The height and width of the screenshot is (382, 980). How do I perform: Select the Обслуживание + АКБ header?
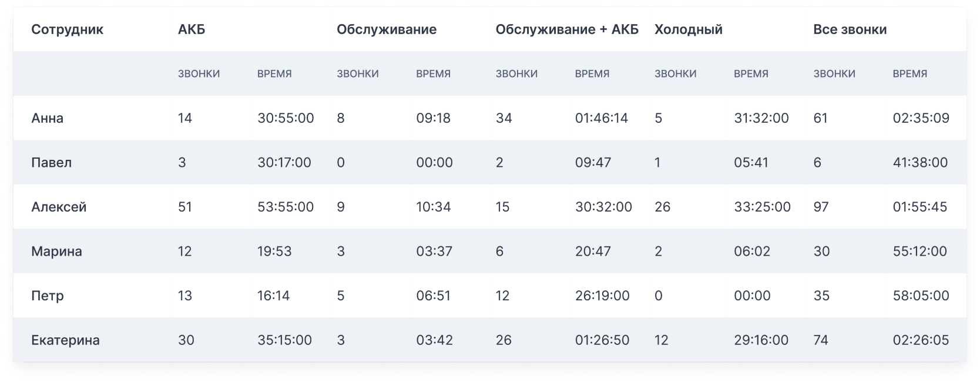pyautogui.click(x=566, y=29)
